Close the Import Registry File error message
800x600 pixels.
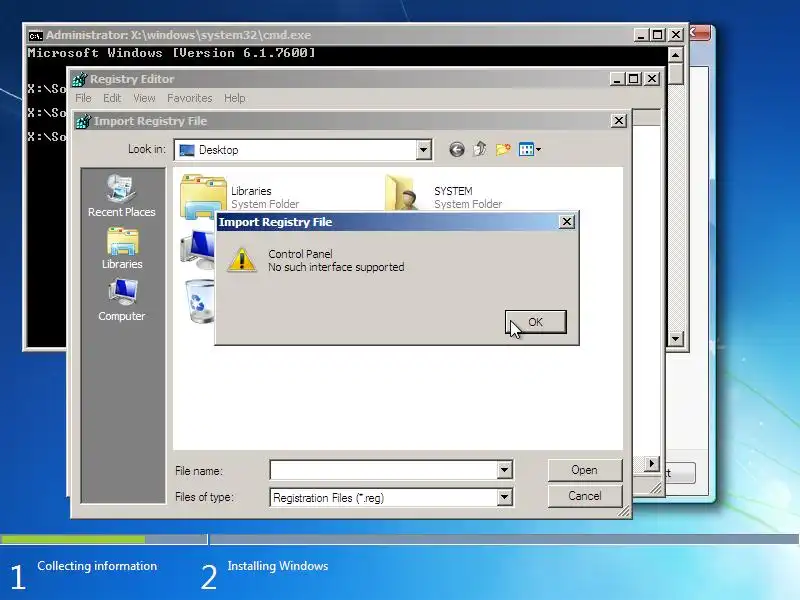[566, 222]
